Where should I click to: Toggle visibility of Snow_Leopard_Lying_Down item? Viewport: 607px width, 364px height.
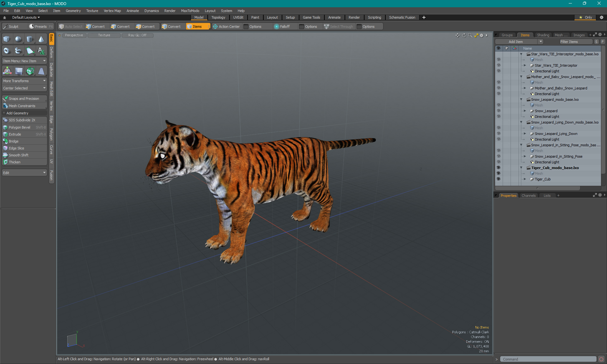[x=499, y=134]
